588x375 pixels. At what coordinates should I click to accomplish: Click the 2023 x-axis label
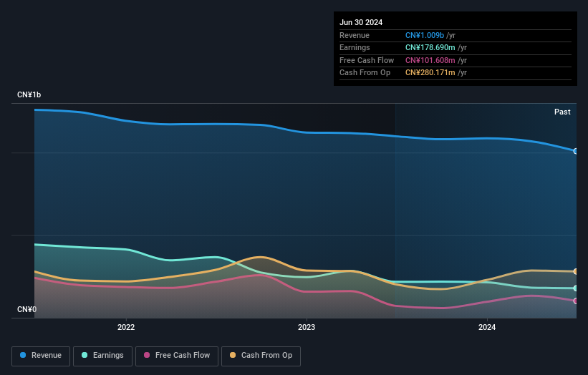pos(307,327)
